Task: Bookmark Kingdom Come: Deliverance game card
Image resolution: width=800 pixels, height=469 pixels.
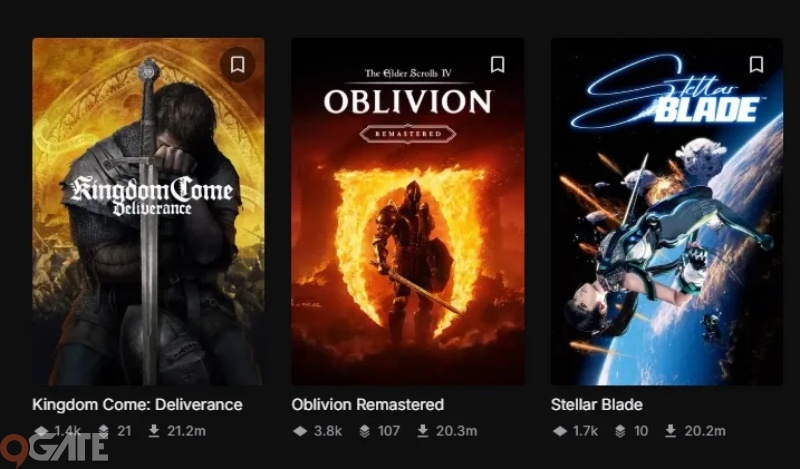Action: pyautogui.click(x=237, y=65)
